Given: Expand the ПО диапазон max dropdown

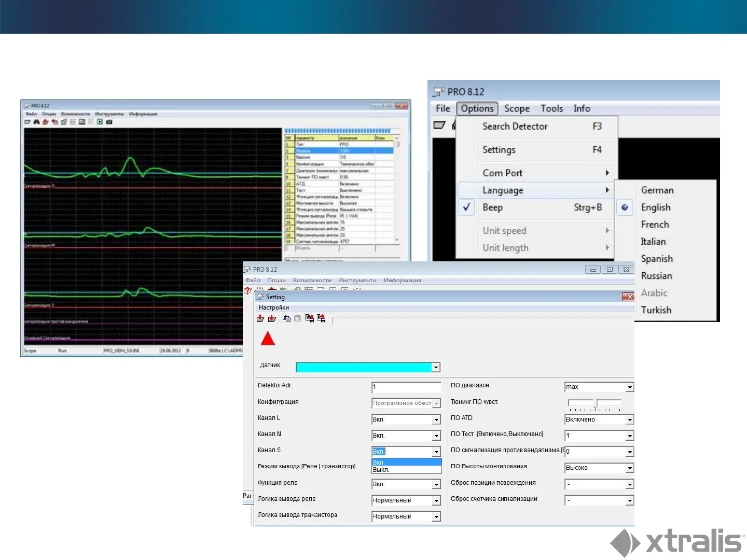Looking at the screenshot, I should 629,387.
